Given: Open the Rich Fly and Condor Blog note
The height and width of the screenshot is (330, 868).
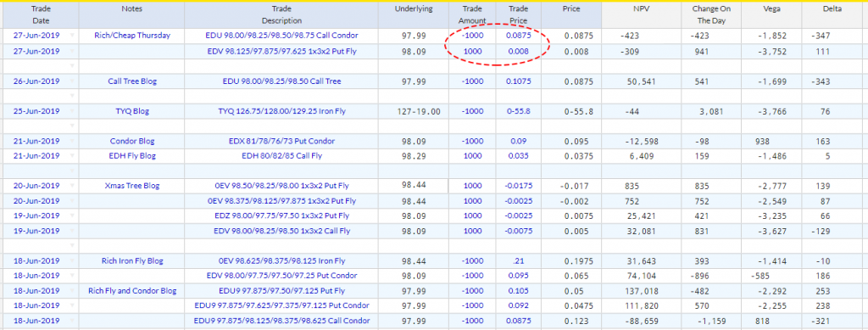Looking at the screenshot, I should point(131,291).
